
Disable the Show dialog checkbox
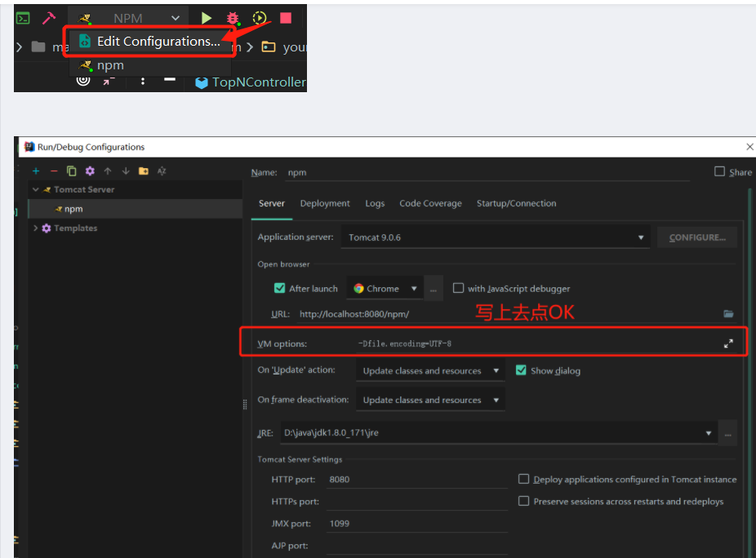pyautogui.click(x=522, y=370)
